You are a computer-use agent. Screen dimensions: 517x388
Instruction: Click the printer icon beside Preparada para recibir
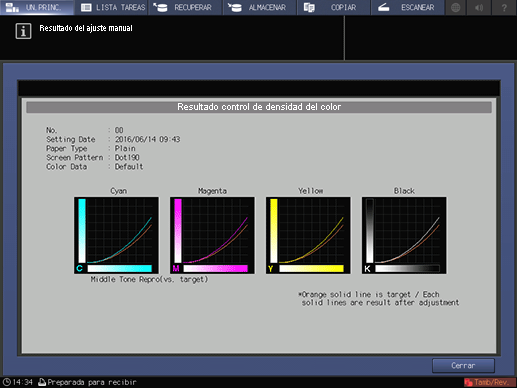[42, 382]
